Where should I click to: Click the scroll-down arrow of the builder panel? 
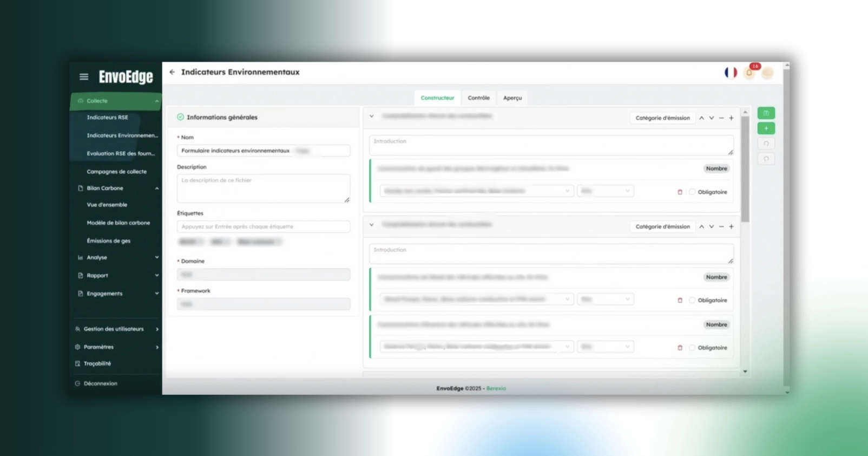point(745,372)
